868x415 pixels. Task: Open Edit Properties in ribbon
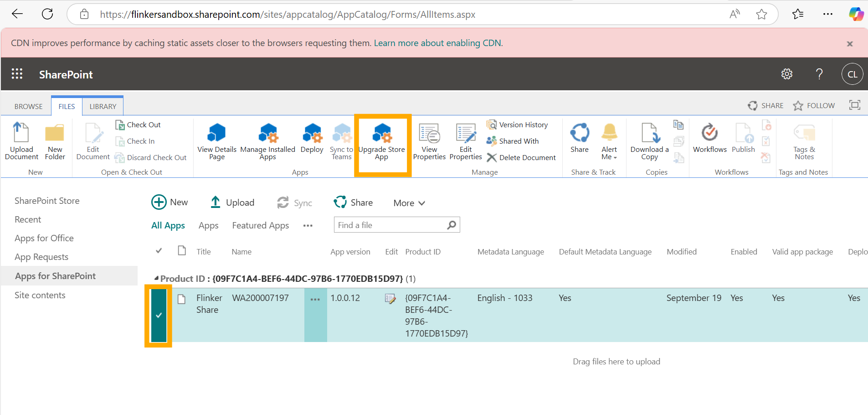click(466, 141)
